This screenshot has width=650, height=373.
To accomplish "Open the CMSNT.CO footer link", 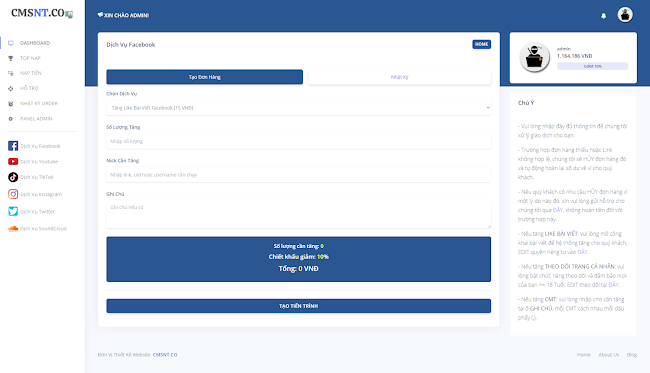I will click(x=165, y=355).
